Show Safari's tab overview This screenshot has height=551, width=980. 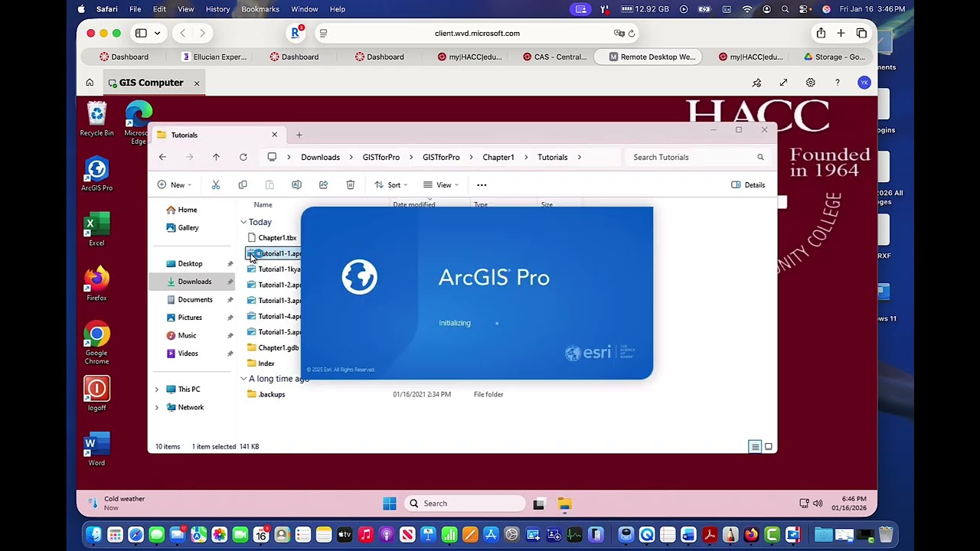[x=861, y=33]
